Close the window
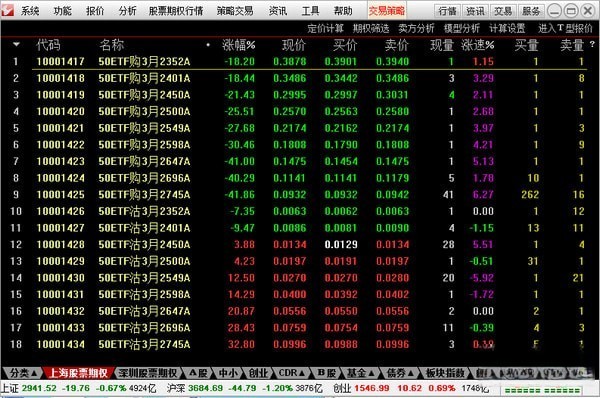This screenshot has width=600, height=398. coord(588,11)
